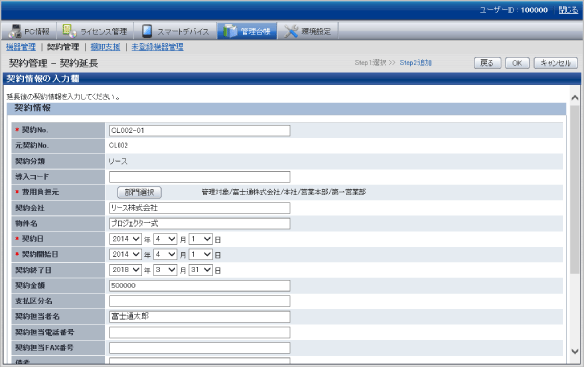584x367 pixels.
Task: Click the Step1選択 step label
Action: coord(370,63)
